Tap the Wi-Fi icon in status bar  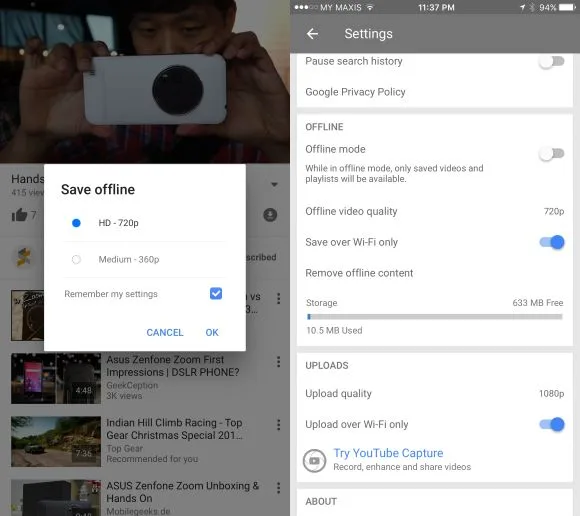tap(370, 7)
